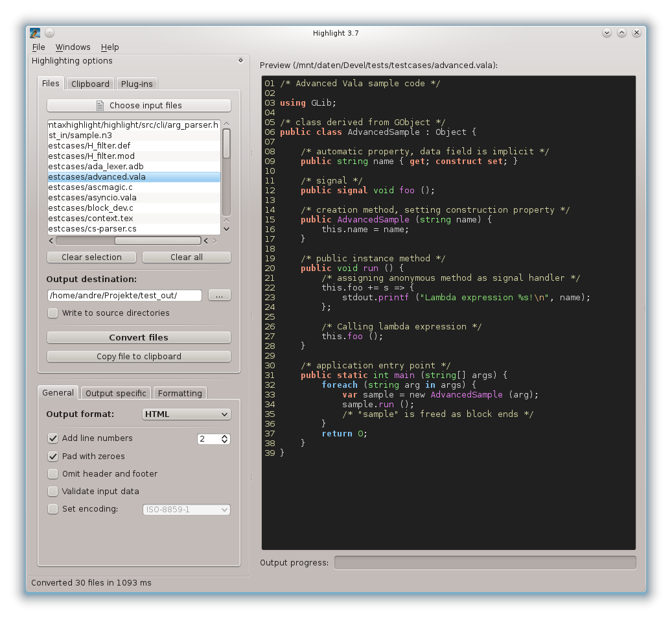Open the File menu
The image size is (672, 618).
pos(39,47)
